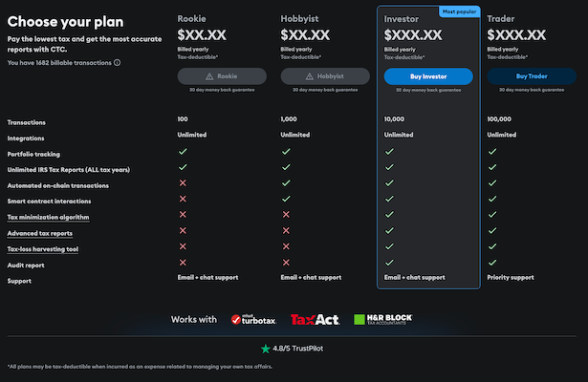Click the Choose your plan heading
This screenshot has height=382, width=588.
click(65, 22)
